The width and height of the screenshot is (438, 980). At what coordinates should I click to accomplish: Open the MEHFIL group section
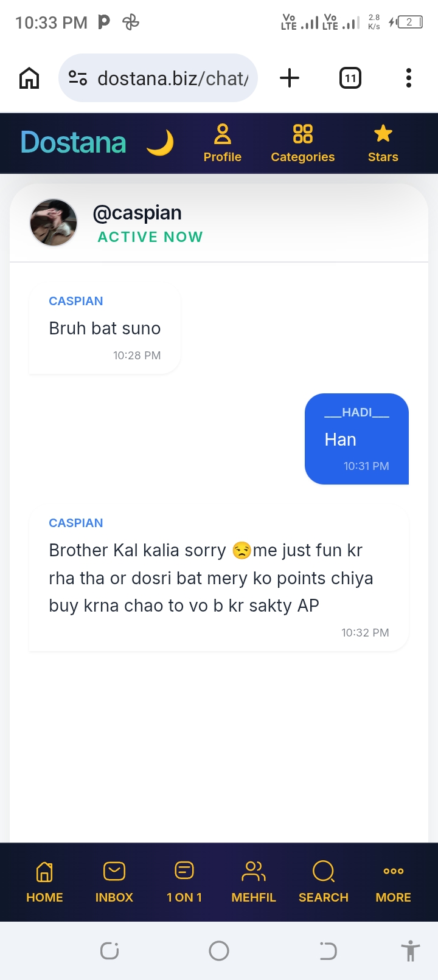click(x=254, y=882)
